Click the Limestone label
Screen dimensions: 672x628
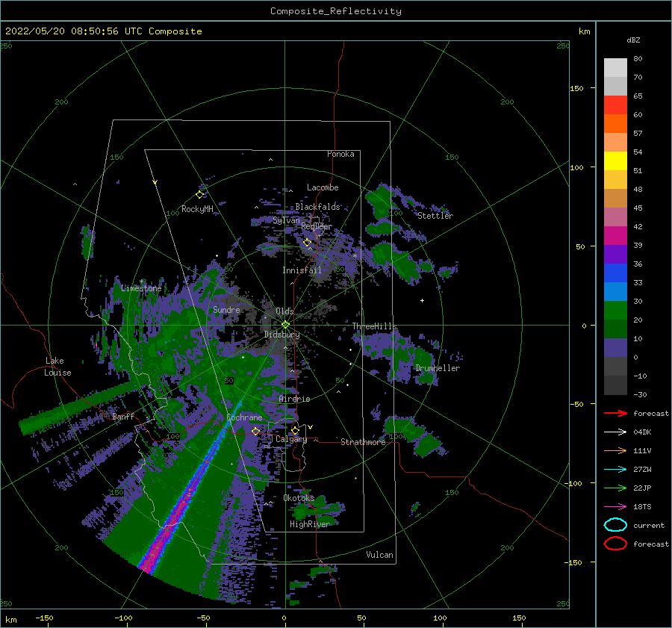pyautogui.click(x=141, y=288)
